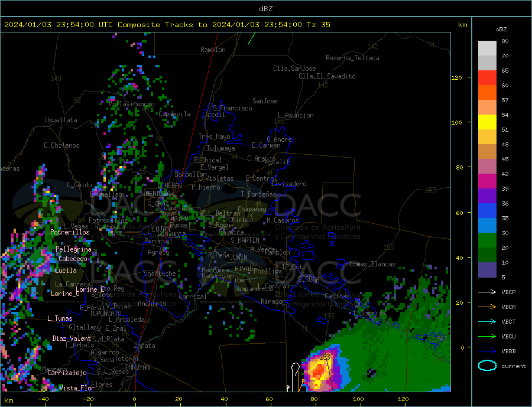The image size is (532, 407).
Task: Click the 100 km x-axis tick label
Action: pyautogui.click(x=358, y=399)
